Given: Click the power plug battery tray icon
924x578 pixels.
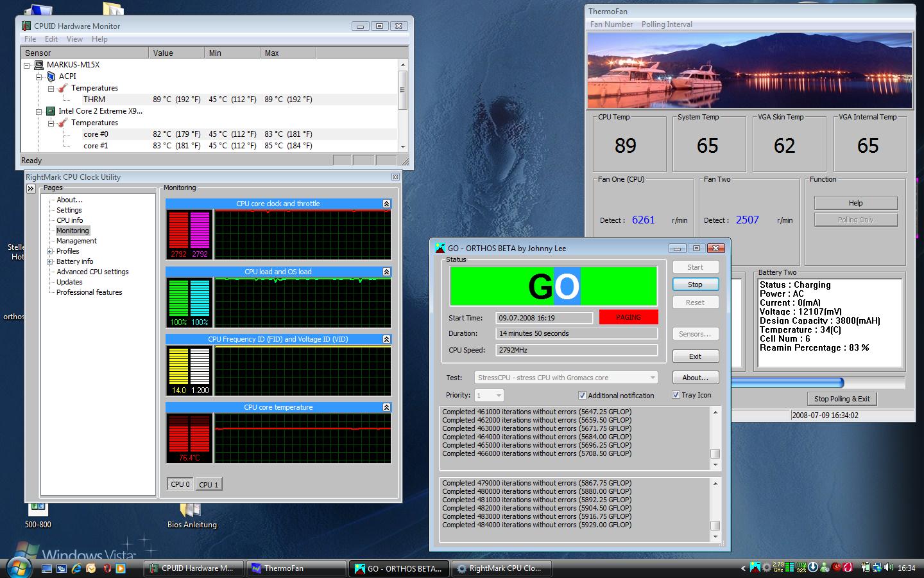Looking at the screenshot, I should click(x=866, y=568).
